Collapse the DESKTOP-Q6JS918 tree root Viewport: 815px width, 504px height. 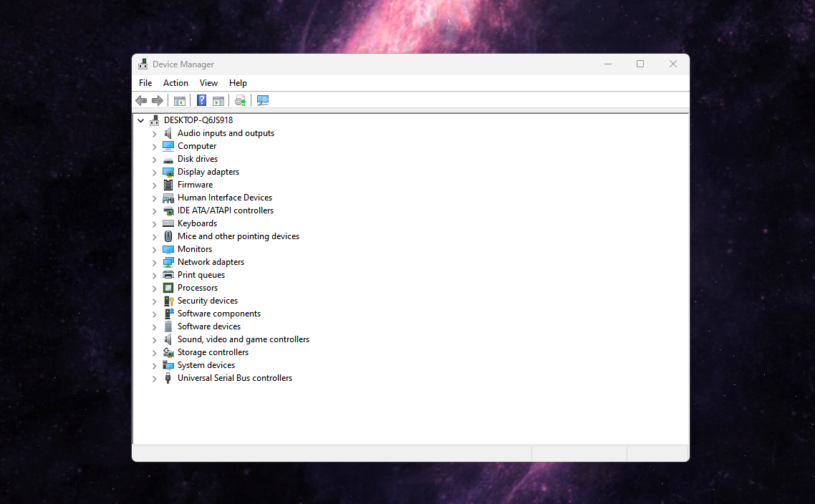[x=140, y=120]
